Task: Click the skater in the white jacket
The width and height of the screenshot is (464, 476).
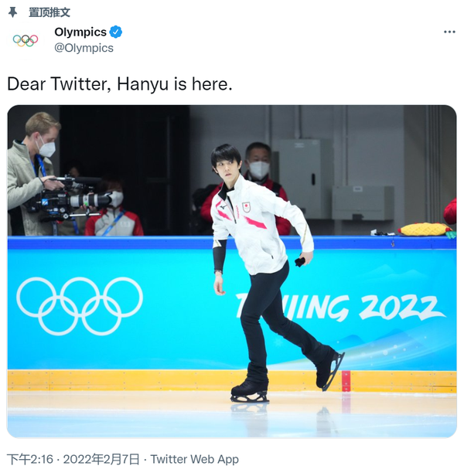Action: 259,255
